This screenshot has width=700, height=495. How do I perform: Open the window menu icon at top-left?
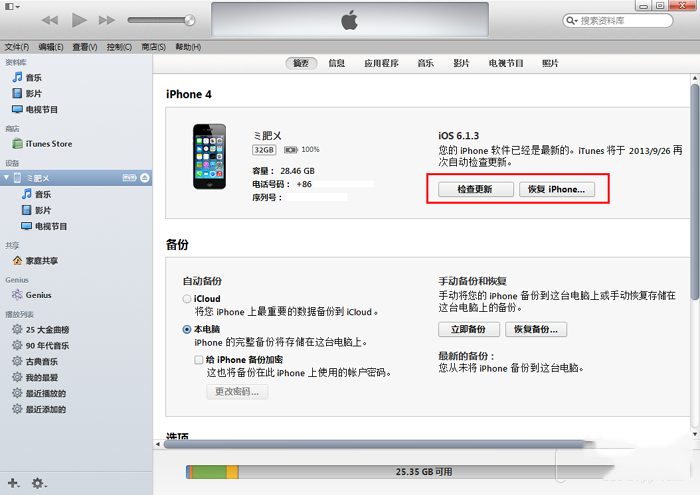(x=11, y=6)
